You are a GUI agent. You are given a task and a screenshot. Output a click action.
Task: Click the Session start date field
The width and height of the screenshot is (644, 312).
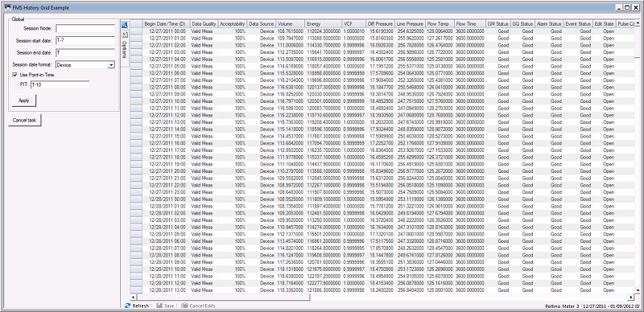click(85, 41)
